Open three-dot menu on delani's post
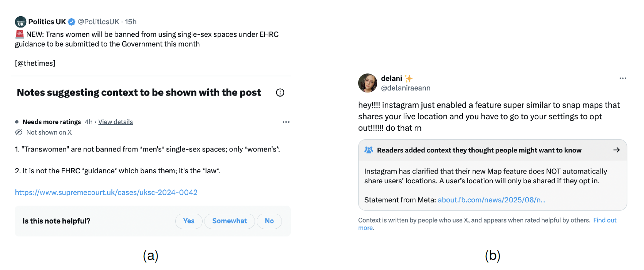Image resolution: width=644 pixels, height=270 pixels. coord(622,78)
